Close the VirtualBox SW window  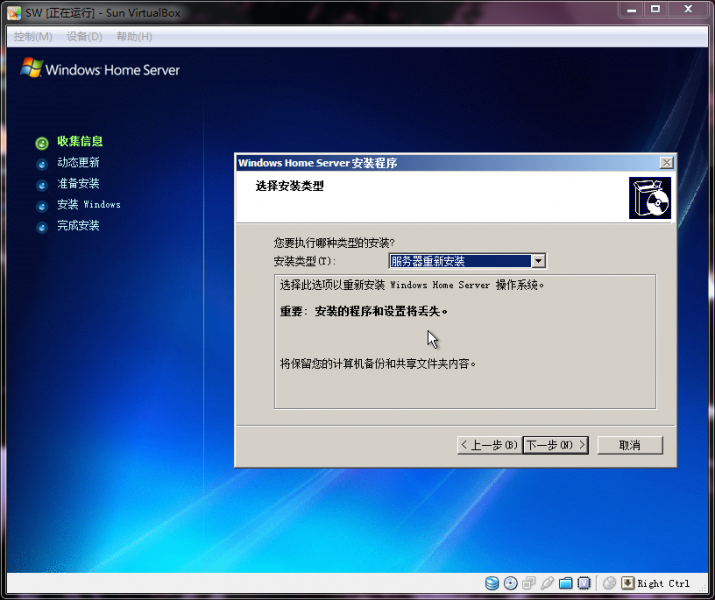pos(689,10)
